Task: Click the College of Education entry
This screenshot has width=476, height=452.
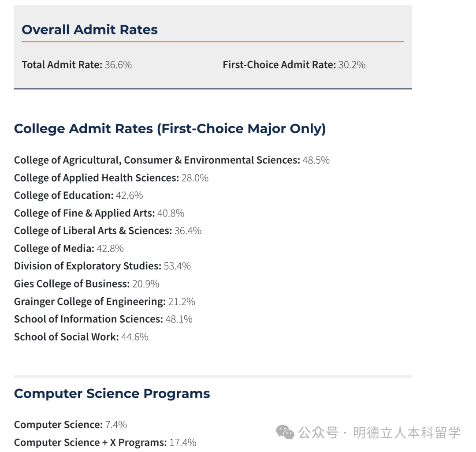Action: [x=78, y=195]
